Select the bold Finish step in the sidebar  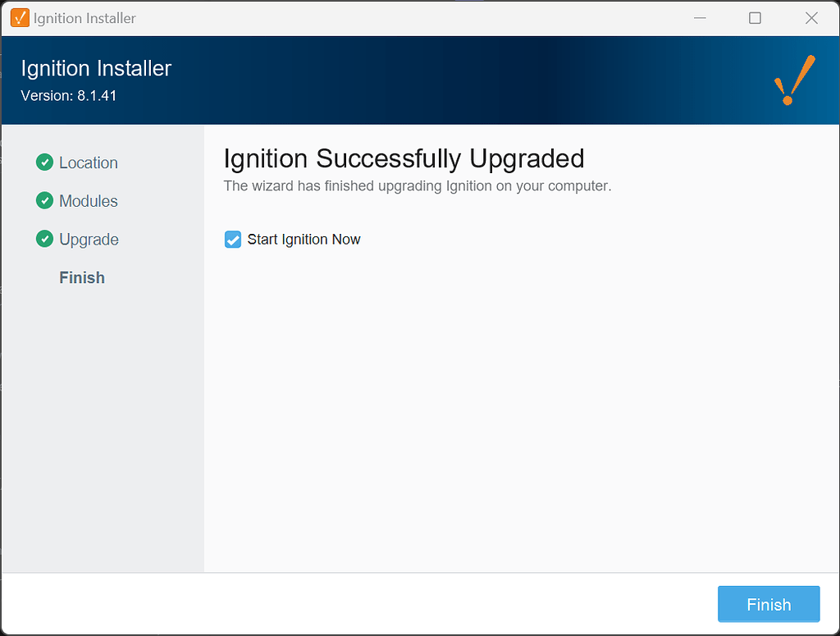pyautogui.click(x=81, y=277)
